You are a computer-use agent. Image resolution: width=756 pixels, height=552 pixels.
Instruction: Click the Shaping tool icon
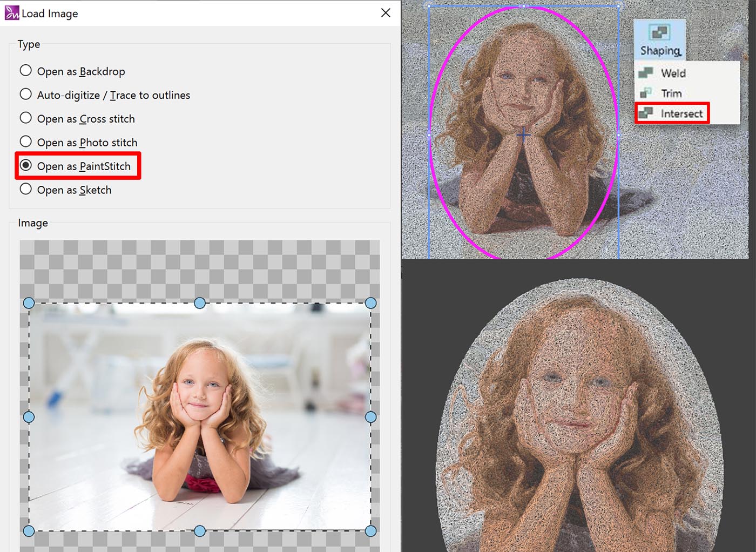click(659, 33)
